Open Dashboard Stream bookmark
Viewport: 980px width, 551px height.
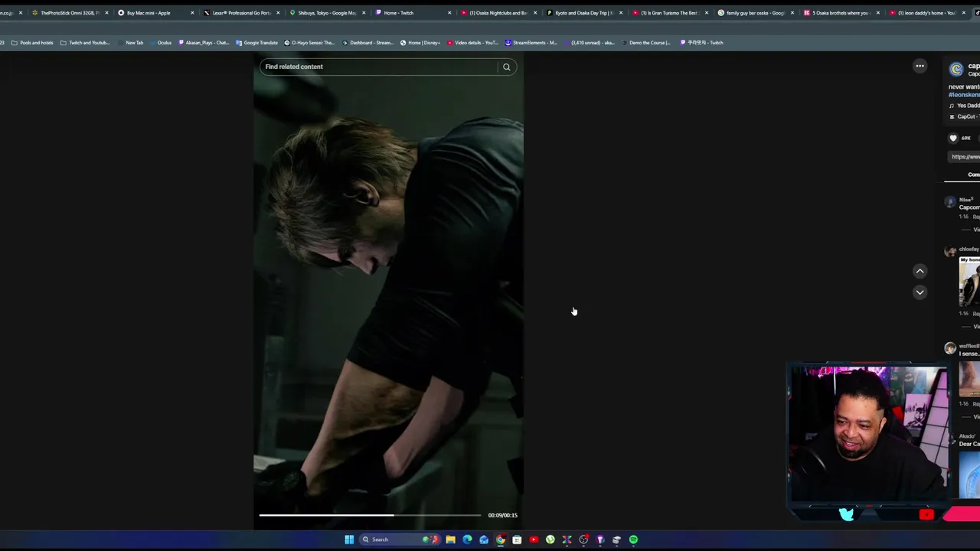(367, 43)
